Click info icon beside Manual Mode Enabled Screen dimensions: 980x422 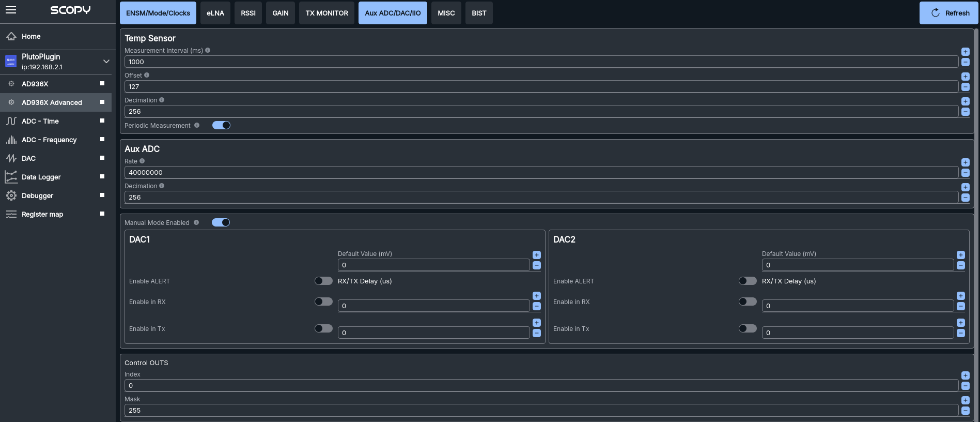pos(196,222)
